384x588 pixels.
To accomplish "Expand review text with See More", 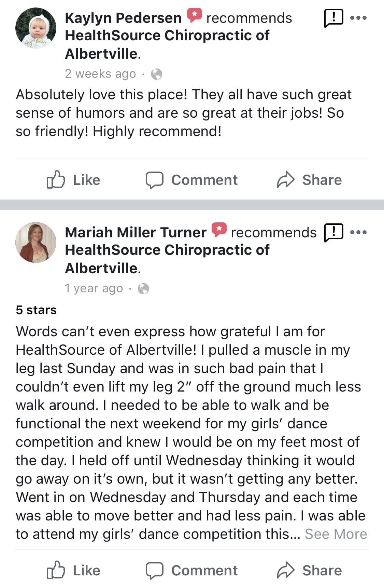I will click(x=336, y=534).
